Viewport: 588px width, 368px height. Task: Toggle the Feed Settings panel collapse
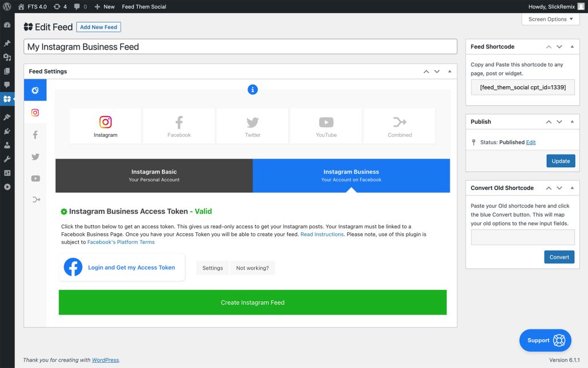coord(450,71)
